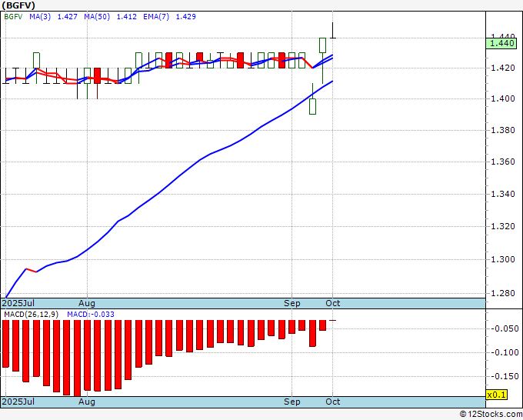
Task: Click the 1.400 price axis label
Action: coord(503,98)
